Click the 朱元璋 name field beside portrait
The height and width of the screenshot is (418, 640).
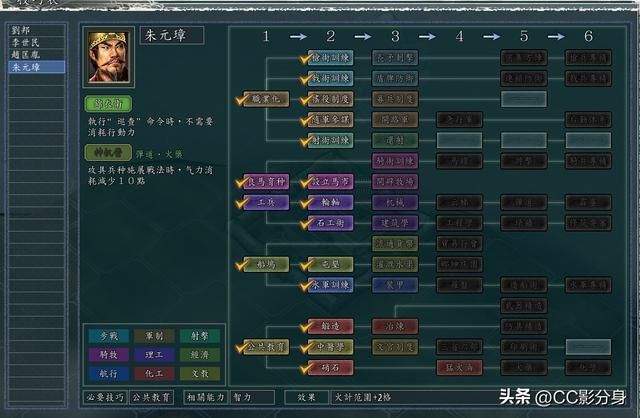(172, 36)
